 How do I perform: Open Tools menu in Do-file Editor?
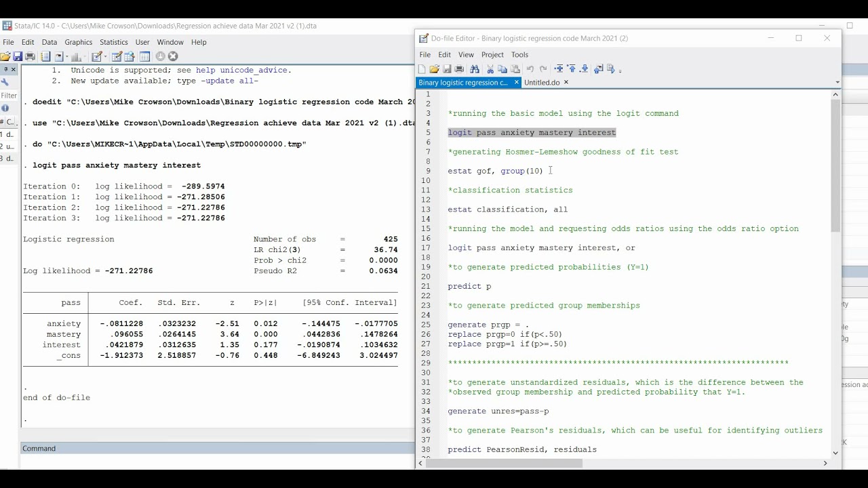click(519, 55)
